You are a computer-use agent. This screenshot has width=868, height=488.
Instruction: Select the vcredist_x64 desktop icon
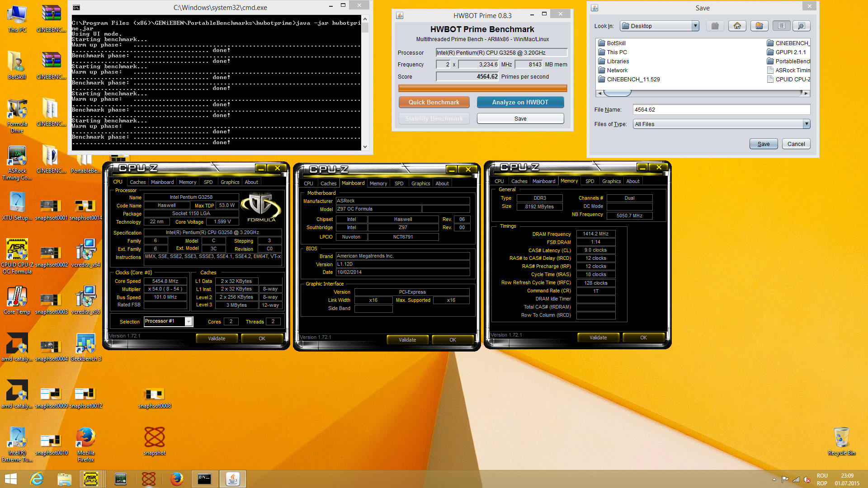(85, 253)
